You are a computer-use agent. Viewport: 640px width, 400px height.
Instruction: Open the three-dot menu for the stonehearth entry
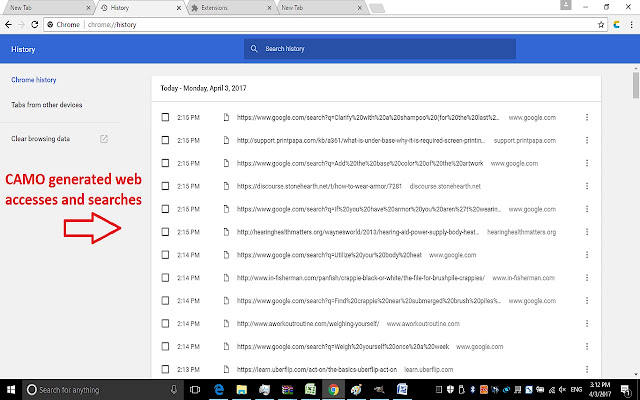tap(587, 186)
